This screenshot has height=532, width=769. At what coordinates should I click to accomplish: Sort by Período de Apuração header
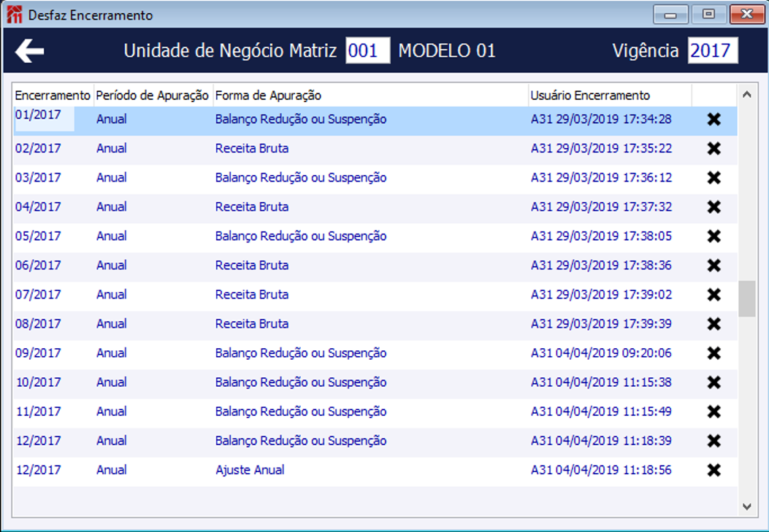click(x=153, y=96)
